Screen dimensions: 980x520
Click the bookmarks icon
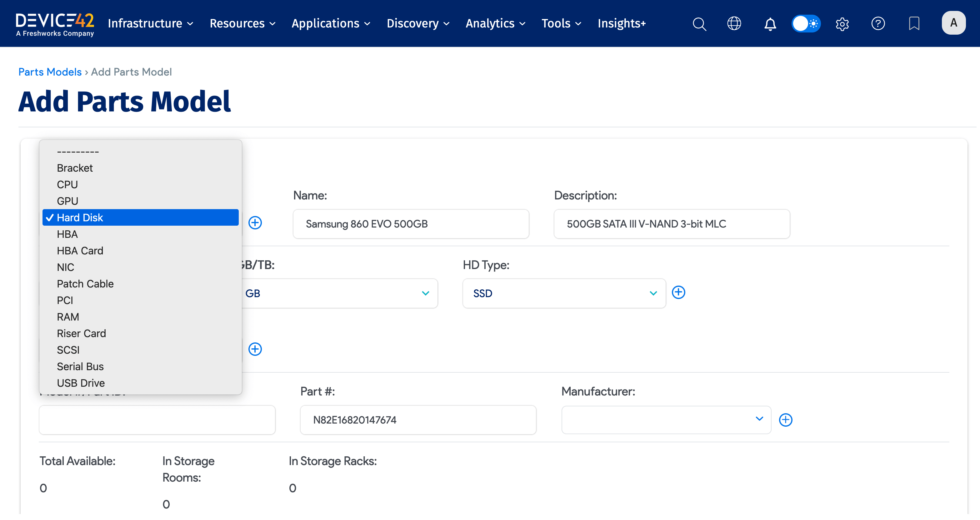coord(914,24)
